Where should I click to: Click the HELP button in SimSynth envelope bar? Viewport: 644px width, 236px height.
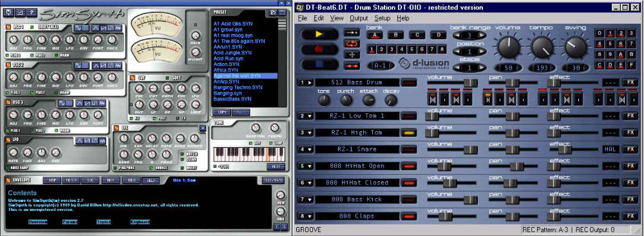pyautogui.click(x=150, y=180)
